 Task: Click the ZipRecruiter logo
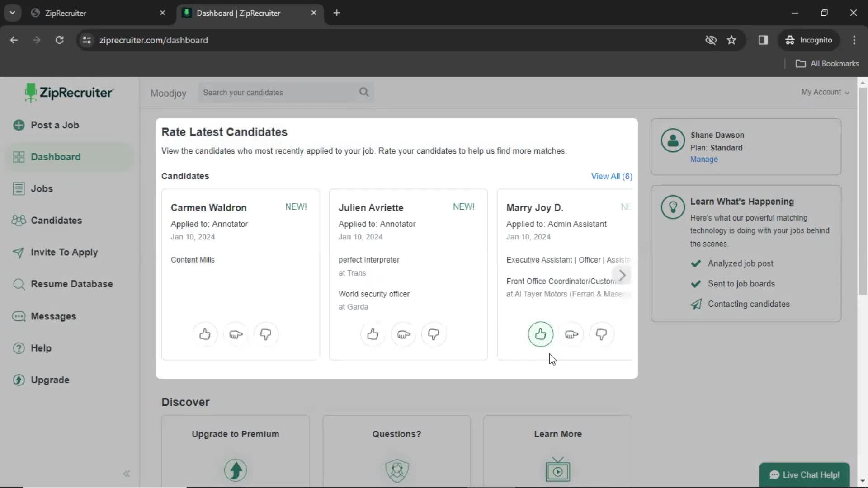69,93
